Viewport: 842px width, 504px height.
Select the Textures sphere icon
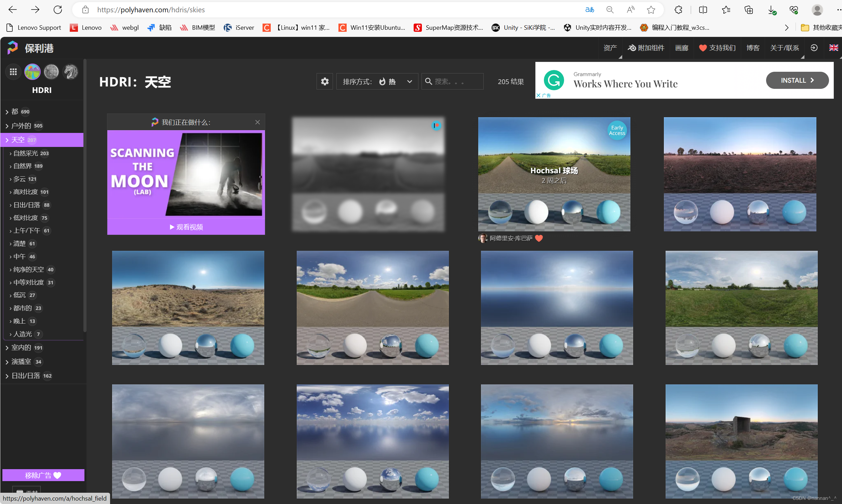pos(51,72)
